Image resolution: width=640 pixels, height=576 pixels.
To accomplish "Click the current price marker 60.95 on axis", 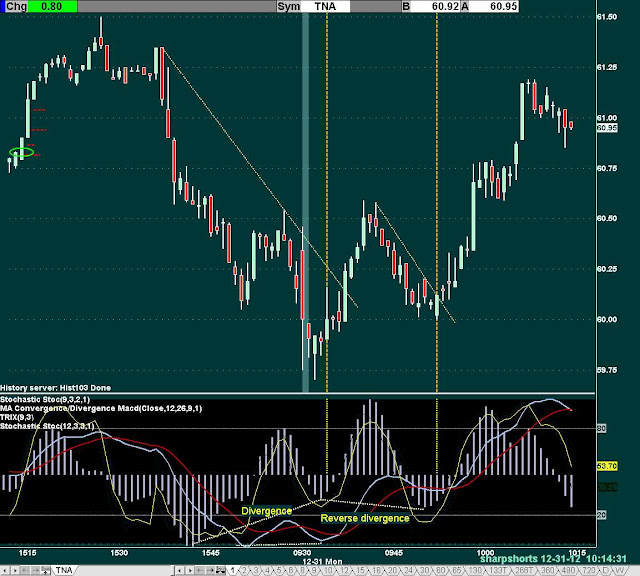I will click(x=607, y=128).
